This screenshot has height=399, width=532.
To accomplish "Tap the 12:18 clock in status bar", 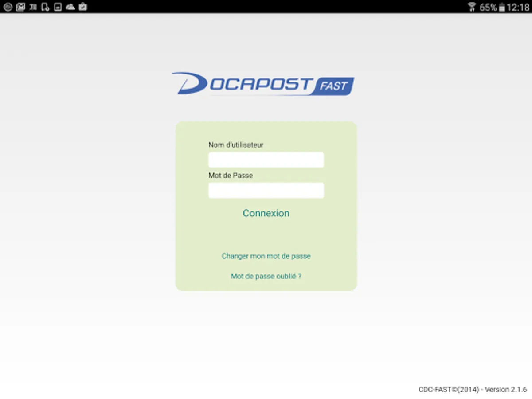I will point(518,7).
